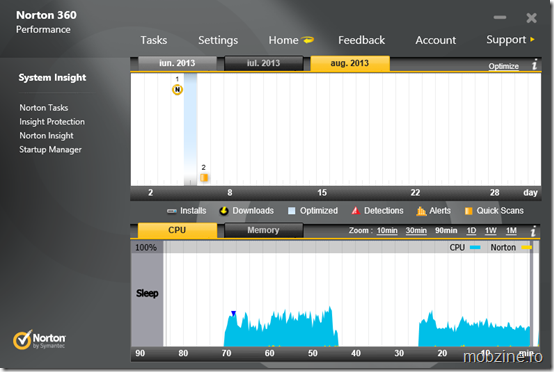The height and width of the screenshot is (372, 554).
Task: Open the Account page
Action: tap(436, 40)
